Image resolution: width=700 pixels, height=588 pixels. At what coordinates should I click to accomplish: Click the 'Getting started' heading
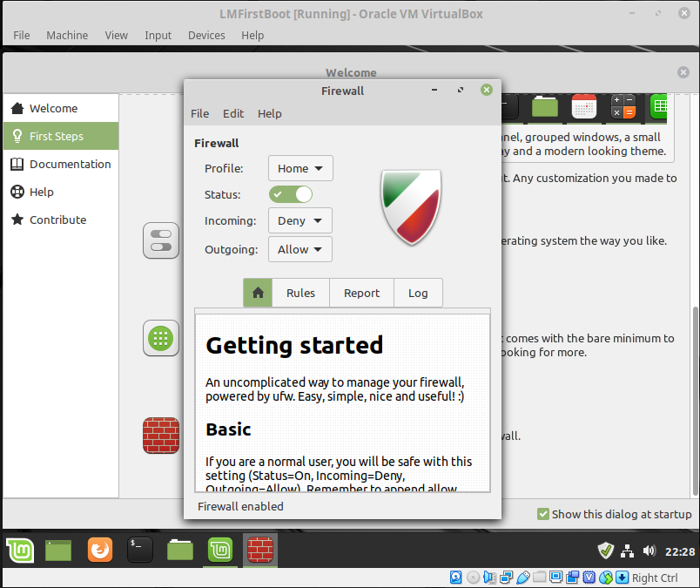[294, 345]
